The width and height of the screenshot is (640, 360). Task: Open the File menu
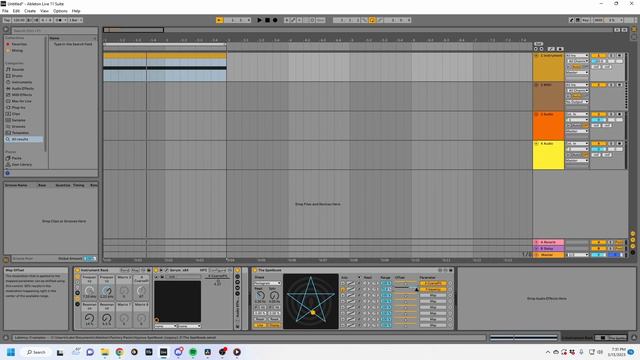pos(5,11)
